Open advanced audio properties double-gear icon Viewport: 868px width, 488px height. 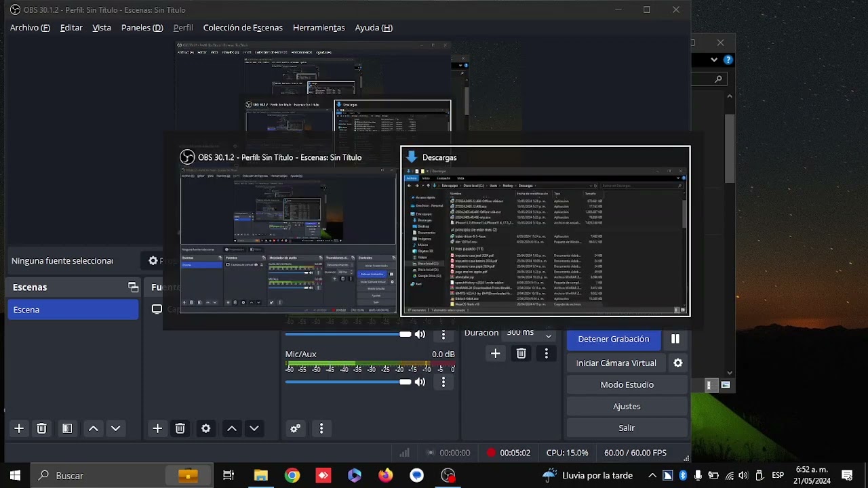click(x=295, y=428)
